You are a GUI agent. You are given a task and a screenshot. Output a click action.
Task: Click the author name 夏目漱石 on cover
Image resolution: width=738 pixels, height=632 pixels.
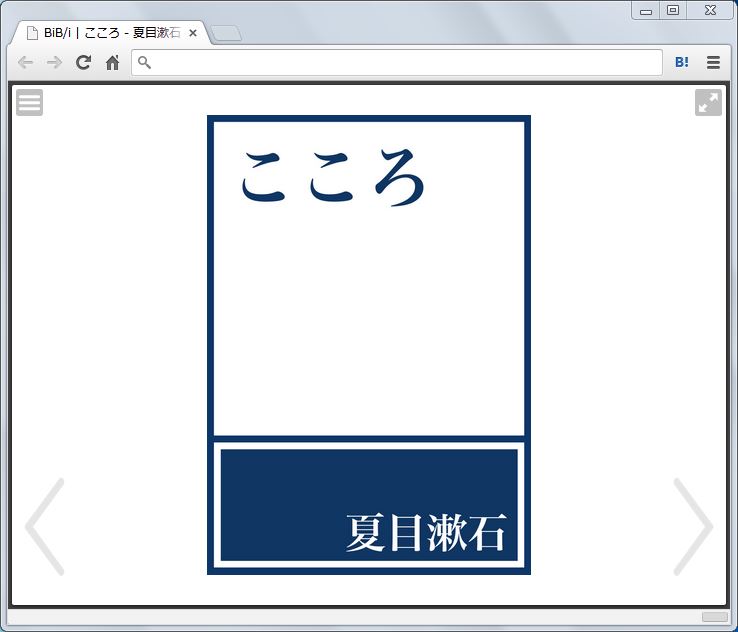[x=426, y=532]
